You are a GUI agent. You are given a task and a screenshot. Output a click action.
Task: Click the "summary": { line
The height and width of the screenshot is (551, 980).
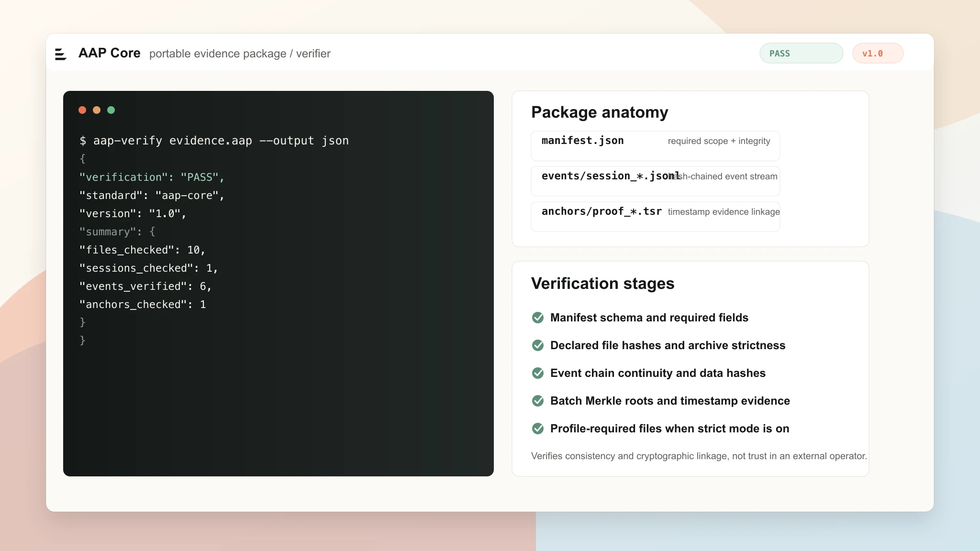pos(117,231)
